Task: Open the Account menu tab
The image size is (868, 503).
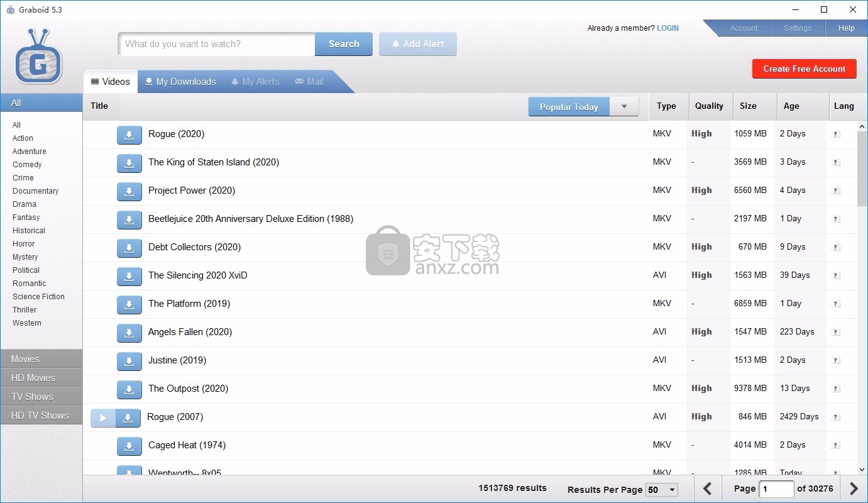Action: coord(744,28)
